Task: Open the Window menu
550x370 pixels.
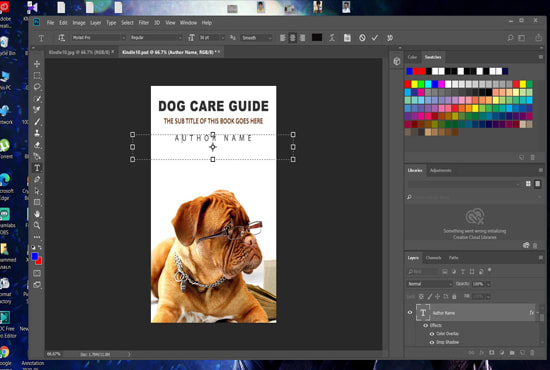Action: [188, 22]
